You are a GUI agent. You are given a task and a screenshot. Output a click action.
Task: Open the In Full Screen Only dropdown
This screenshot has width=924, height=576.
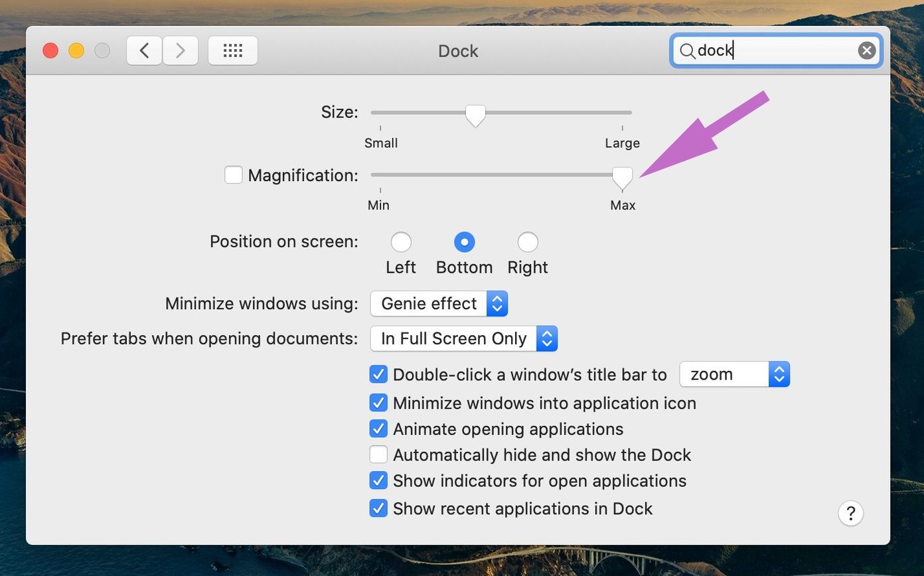coord(464,338)
